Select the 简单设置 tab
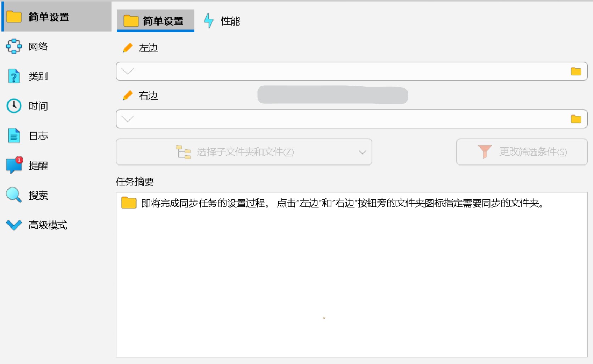593x364 pixels. point(155,21)
